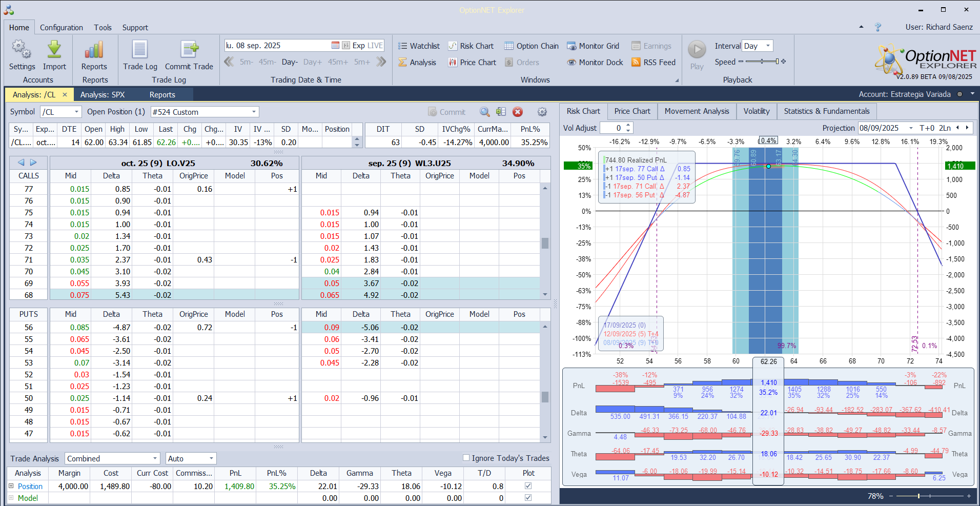The image size is (980, 506).
Task: Toggle Plot checkbox for Model row
Action: [x=528, y=498]
